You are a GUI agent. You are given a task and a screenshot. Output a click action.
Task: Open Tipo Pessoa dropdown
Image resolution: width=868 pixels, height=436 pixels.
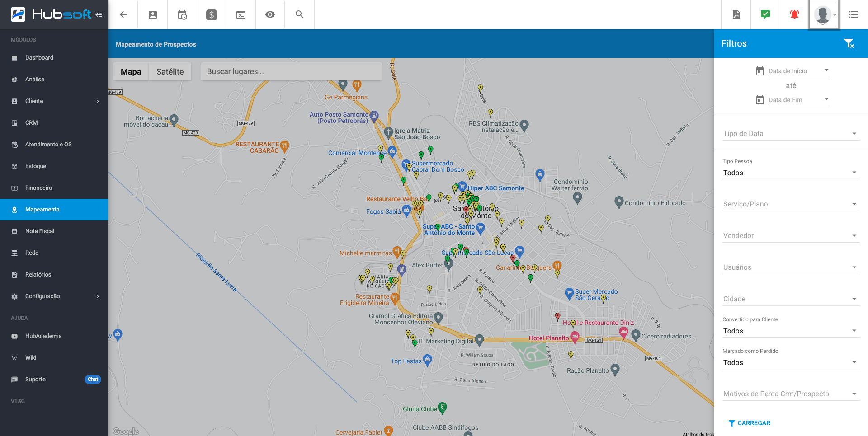click(x=791, y=173)
